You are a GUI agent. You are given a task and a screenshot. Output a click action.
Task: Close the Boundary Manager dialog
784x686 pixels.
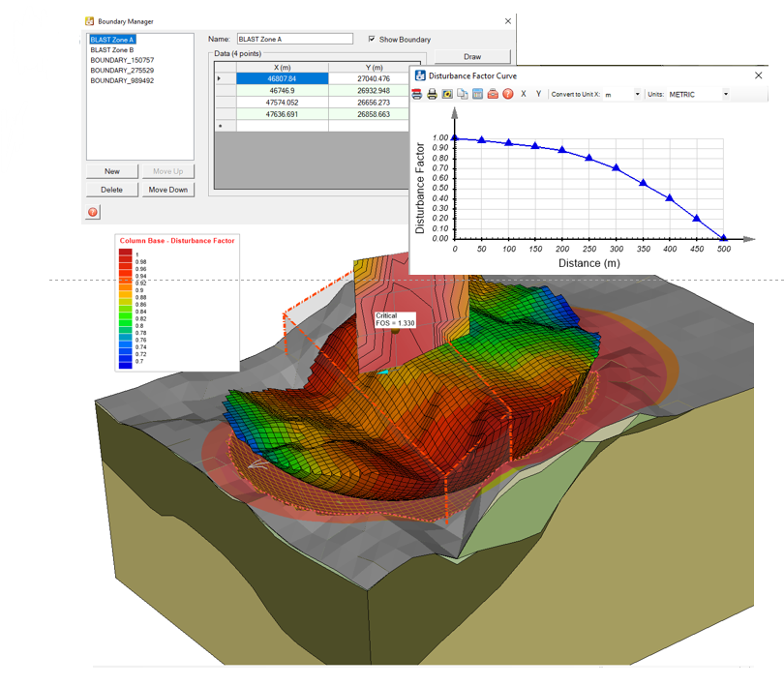pyautogui.click(x=508, y=21)
